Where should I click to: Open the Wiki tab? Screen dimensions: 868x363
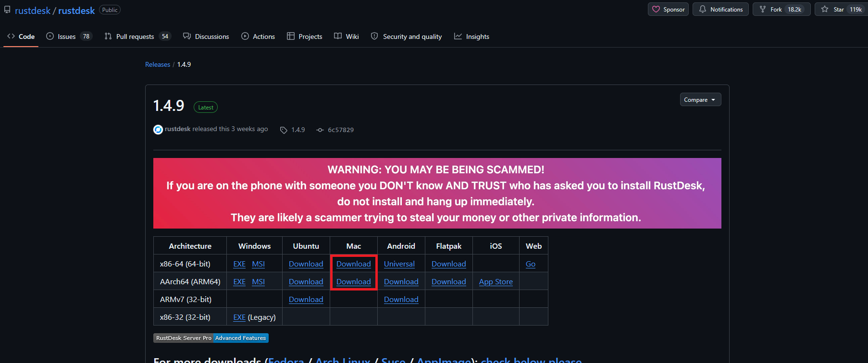click(347, 36)
